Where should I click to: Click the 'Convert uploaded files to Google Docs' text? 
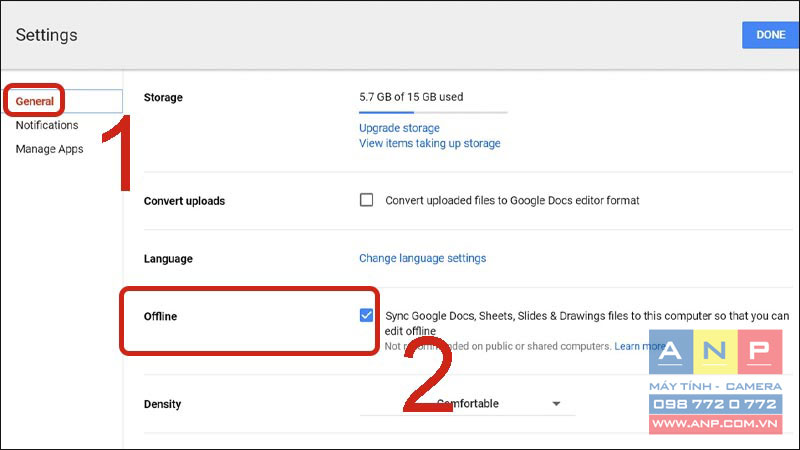pos(512,201)
